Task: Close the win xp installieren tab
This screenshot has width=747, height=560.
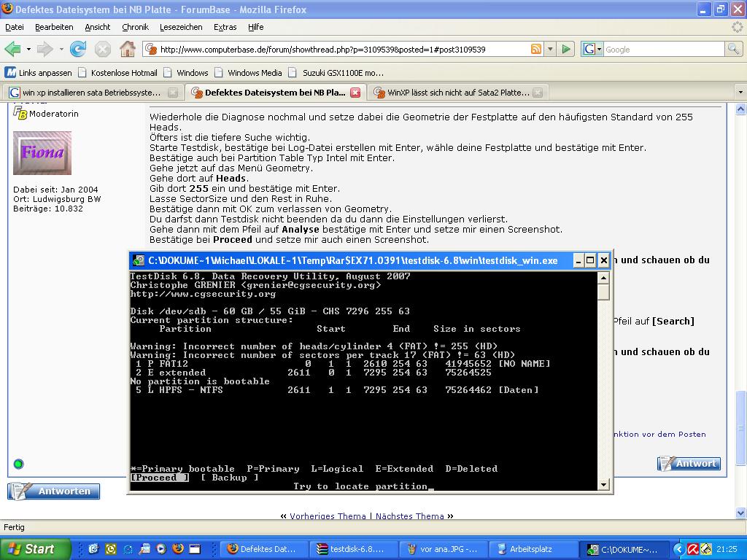Action: [x=173, y=93]
